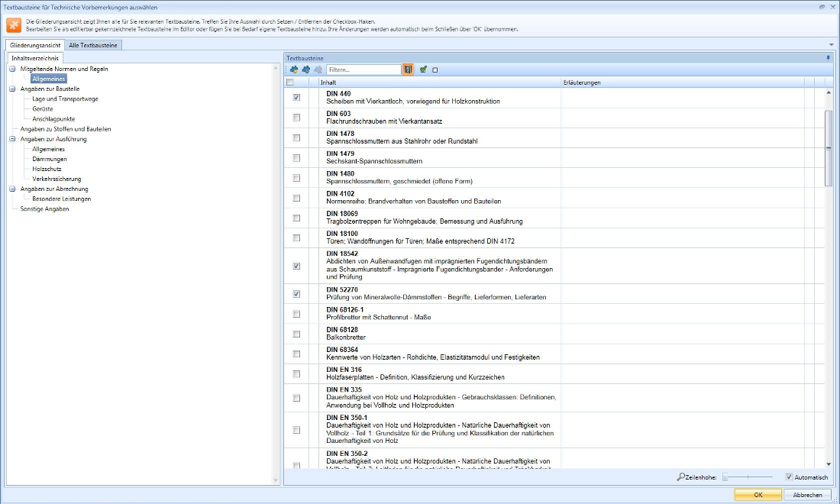Click into the Filtern text field

(363, 69)
